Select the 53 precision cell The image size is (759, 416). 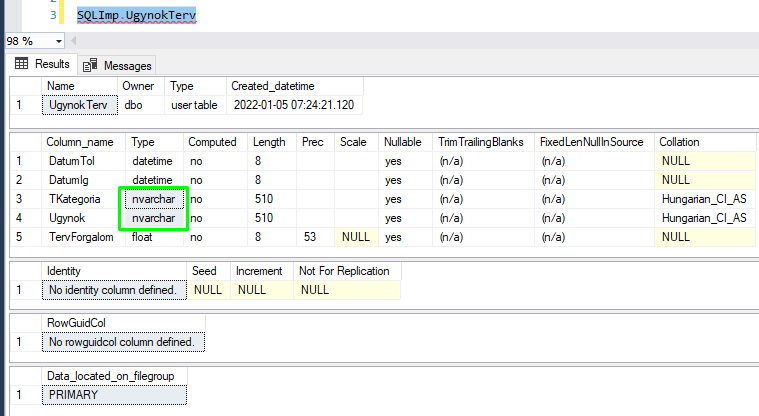(x=315, y=237)
